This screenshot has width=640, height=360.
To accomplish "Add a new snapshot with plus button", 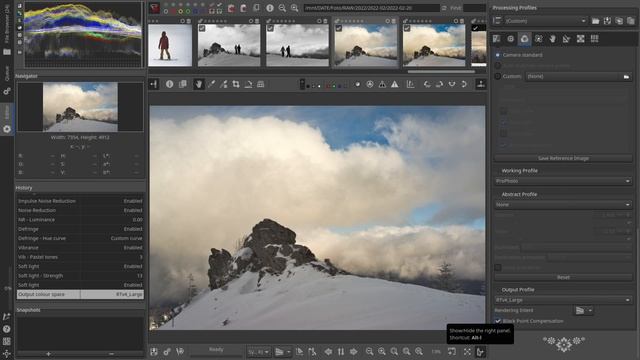I will tap(48, 354).
